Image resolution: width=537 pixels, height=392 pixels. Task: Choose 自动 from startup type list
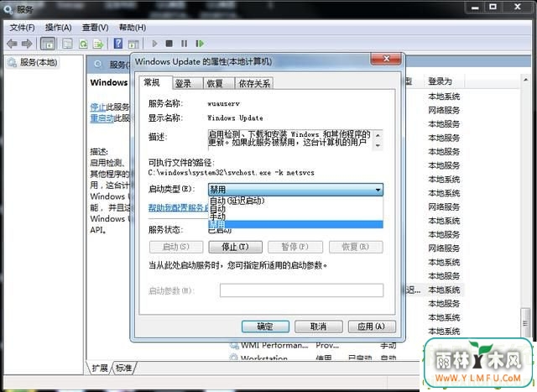(295, 209)
